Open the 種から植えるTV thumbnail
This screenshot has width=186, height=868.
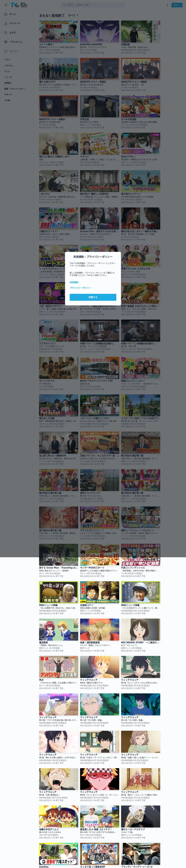[58, 69]
